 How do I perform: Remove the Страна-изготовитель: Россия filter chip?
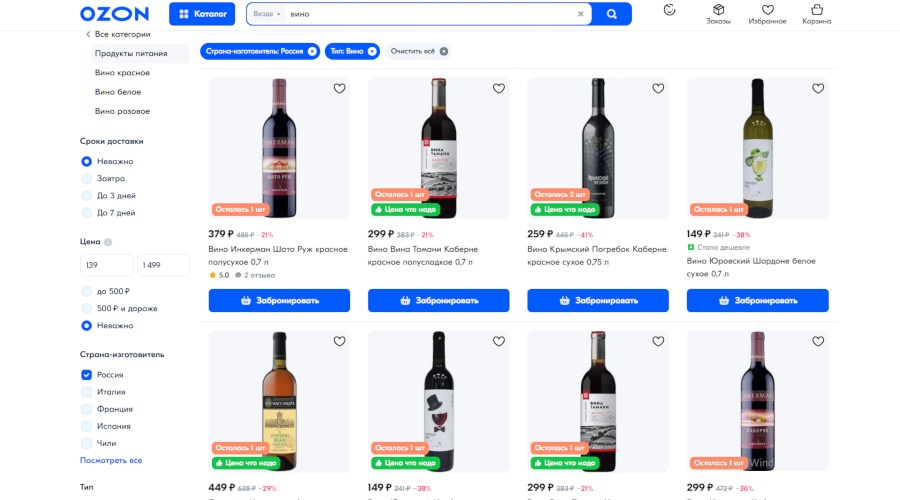(x=312, y=51)
